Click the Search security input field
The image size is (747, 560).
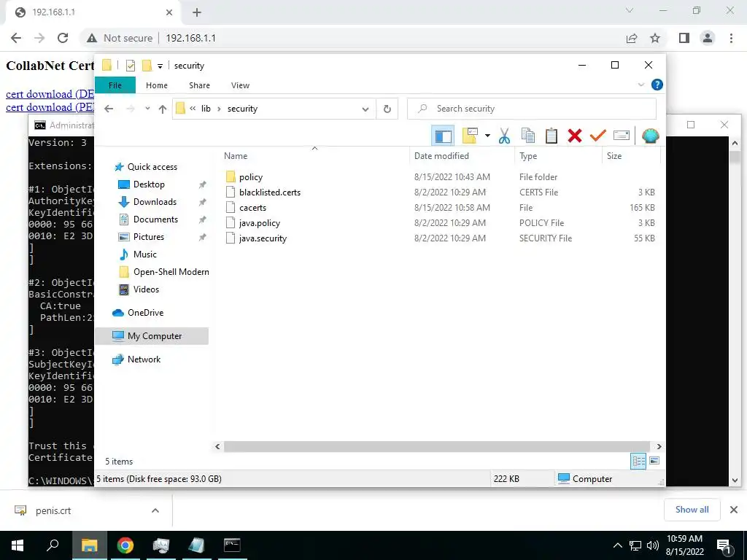click(x=532, y=109)
